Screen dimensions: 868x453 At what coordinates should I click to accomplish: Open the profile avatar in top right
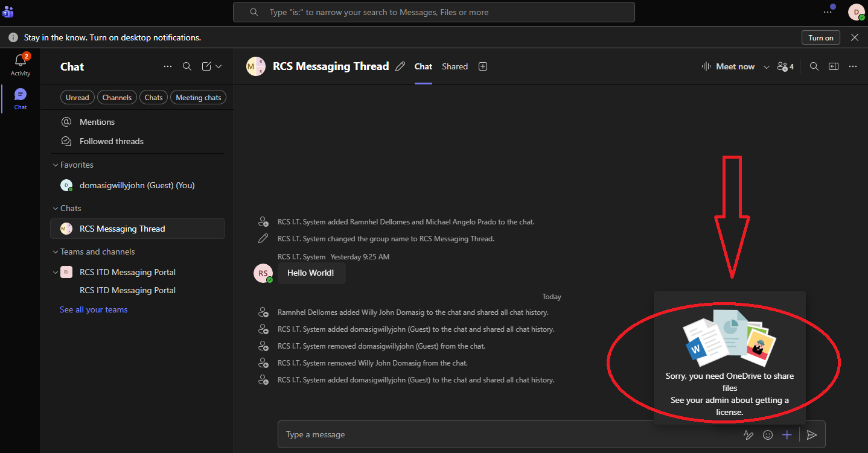[x=856, y=12]
